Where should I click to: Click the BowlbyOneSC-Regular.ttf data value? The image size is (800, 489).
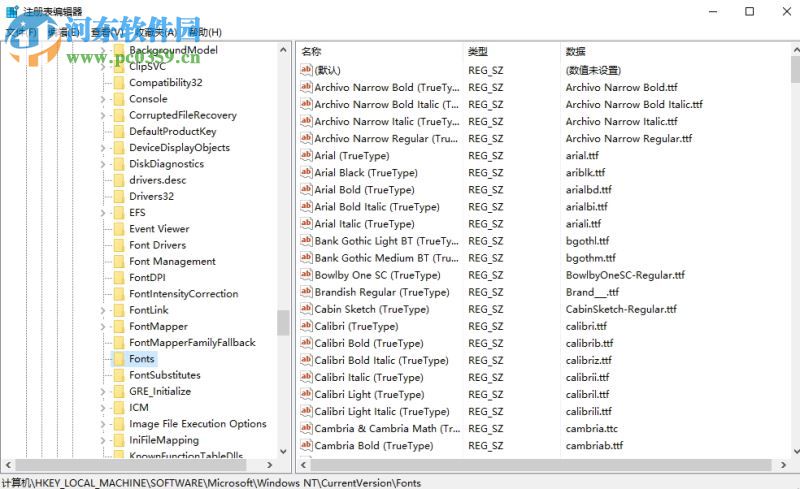point(625,275)
